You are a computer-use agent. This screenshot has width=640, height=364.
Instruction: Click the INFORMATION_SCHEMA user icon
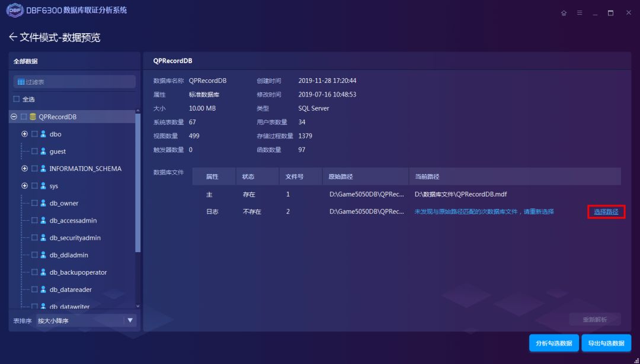[x=43, y=169]
